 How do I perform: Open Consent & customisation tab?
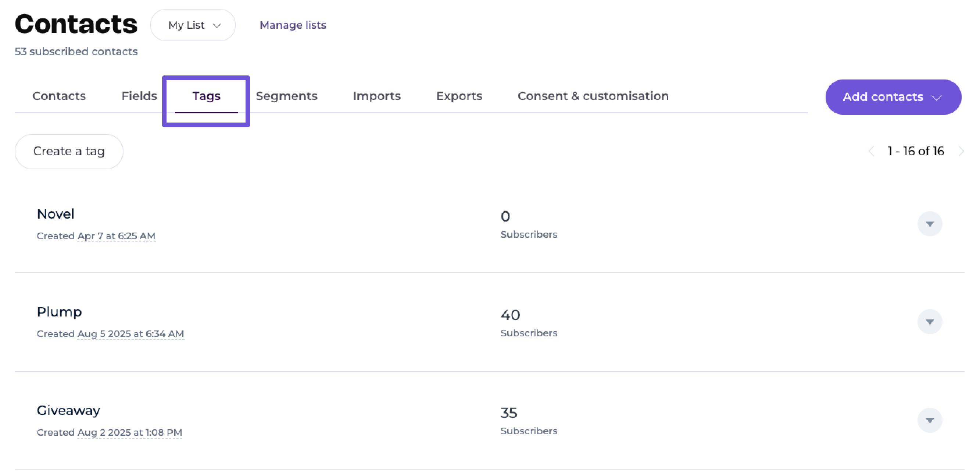tap(593, 96)
